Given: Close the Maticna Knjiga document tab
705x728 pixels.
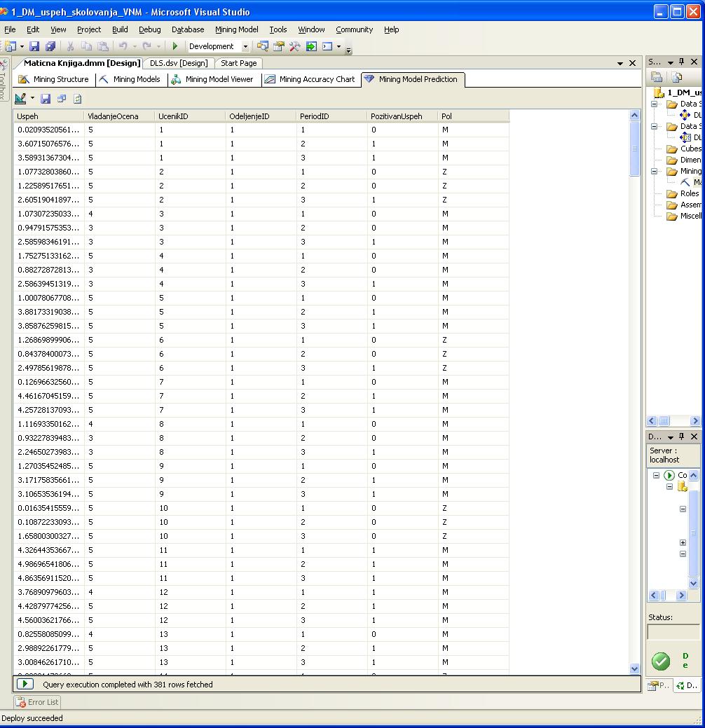Looking at the screenshot, I should click(x=632, y=63).
